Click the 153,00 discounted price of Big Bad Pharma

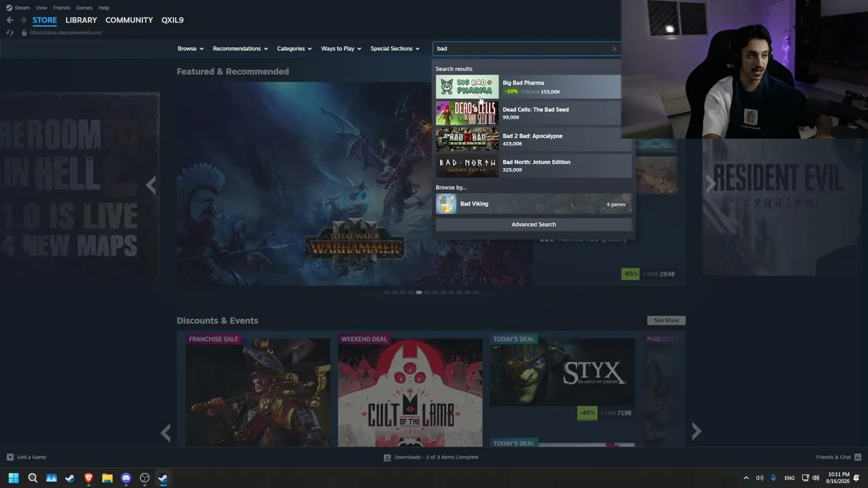(550, 91)
